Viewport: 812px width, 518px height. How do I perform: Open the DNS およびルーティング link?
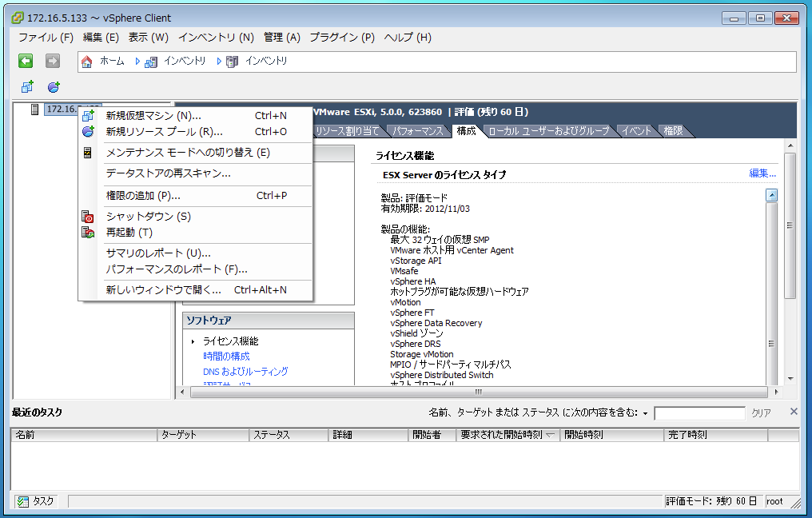coord(245,372)
